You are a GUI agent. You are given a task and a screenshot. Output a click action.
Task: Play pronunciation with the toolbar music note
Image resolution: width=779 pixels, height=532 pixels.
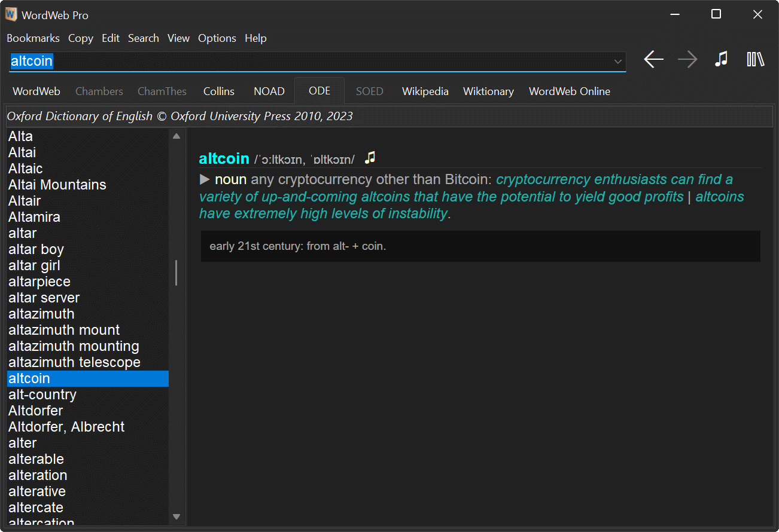(x=722, y=59)
